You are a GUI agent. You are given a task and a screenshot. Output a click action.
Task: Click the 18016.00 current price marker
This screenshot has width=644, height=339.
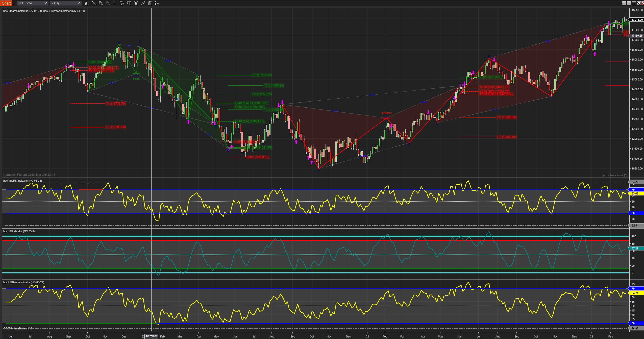tap(637, 20)
